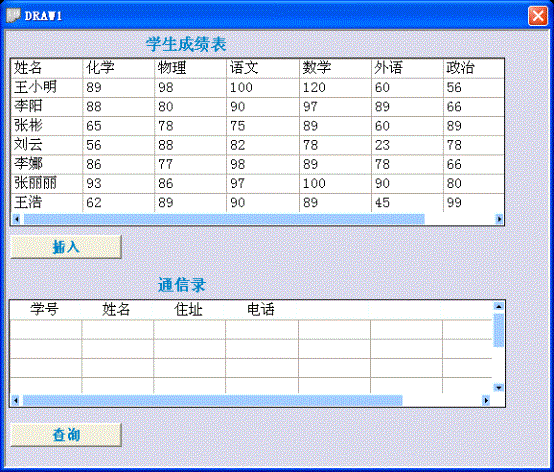Click the 查询 button
This screenshot has height=472, width=554.
pos(66,435)
